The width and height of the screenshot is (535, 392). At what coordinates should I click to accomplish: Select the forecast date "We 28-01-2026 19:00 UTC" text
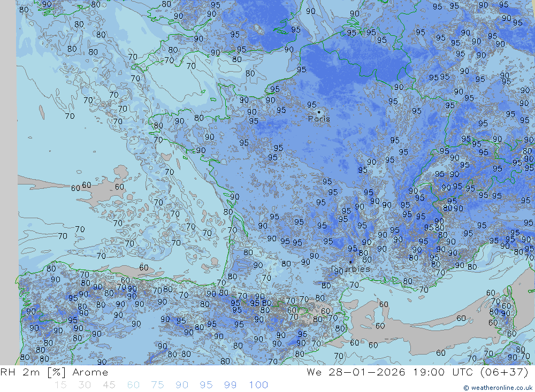click(392, 372)
